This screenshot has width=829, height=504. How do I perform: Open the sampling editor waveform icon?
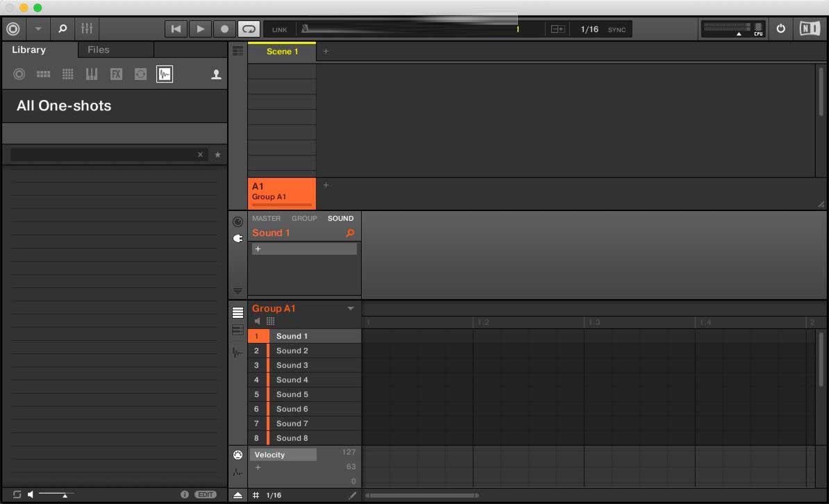[x=237, y=352]
